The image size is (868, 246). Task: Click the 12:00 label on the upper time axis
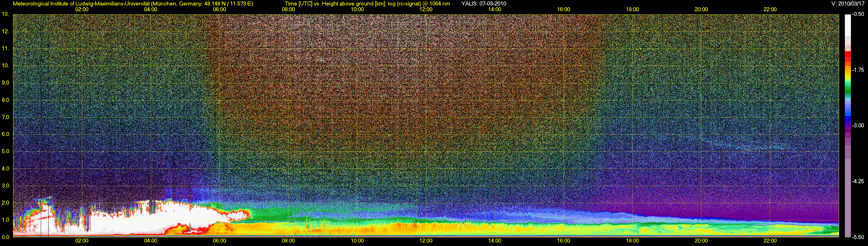tap(426, 10)
